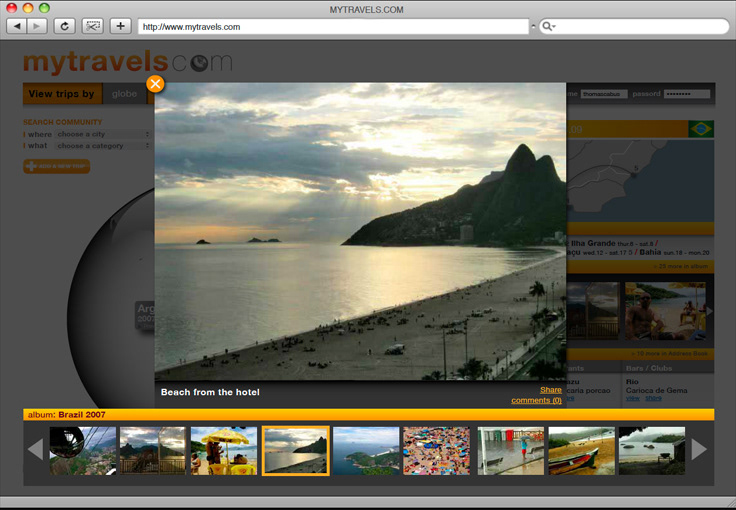
Task: Click the share link under Carioca de Gema
Action: coord(653,398)
